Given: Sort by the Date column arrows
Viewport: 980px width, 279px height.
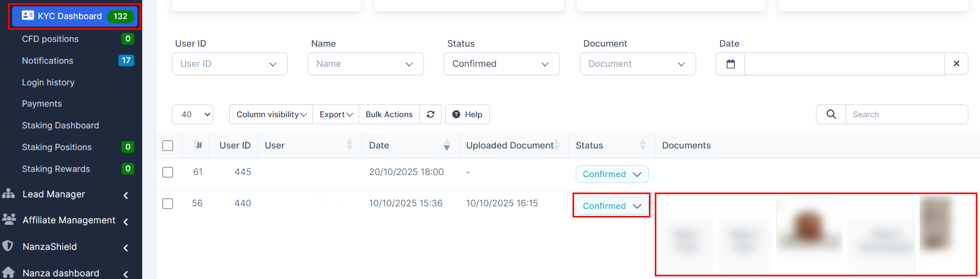Looking at the screenshot, I should 447,145.
